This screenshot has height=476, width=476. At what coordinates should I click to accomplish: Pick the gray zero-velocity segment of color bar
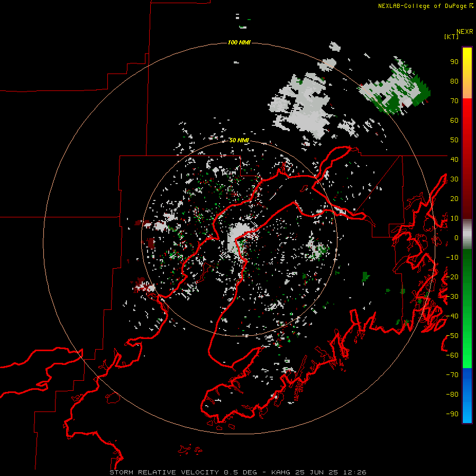(x=467, y=234)
